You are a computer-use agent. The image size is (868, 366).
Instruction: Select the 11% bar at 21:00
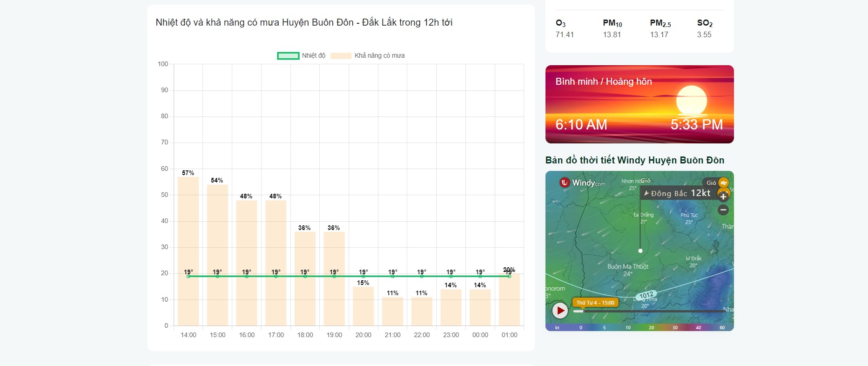[x=392, y=311]
